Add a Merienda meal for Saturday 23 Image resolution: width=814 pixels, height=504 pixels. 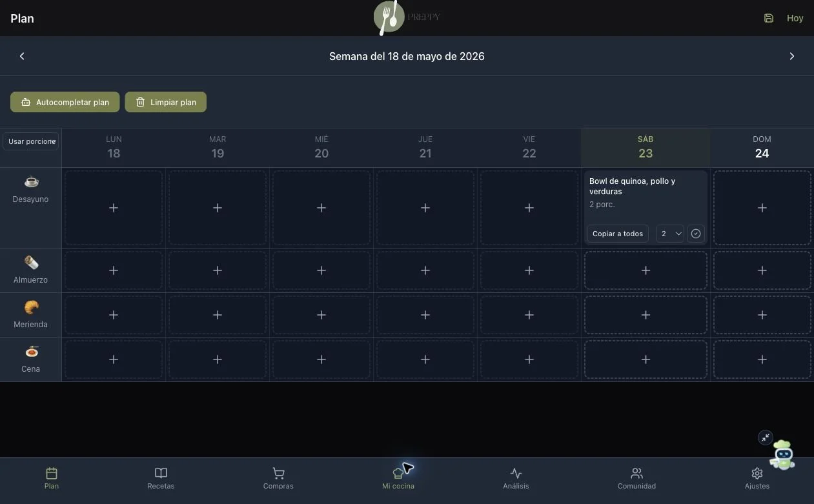pyautogui.click(x=646, y=315)
